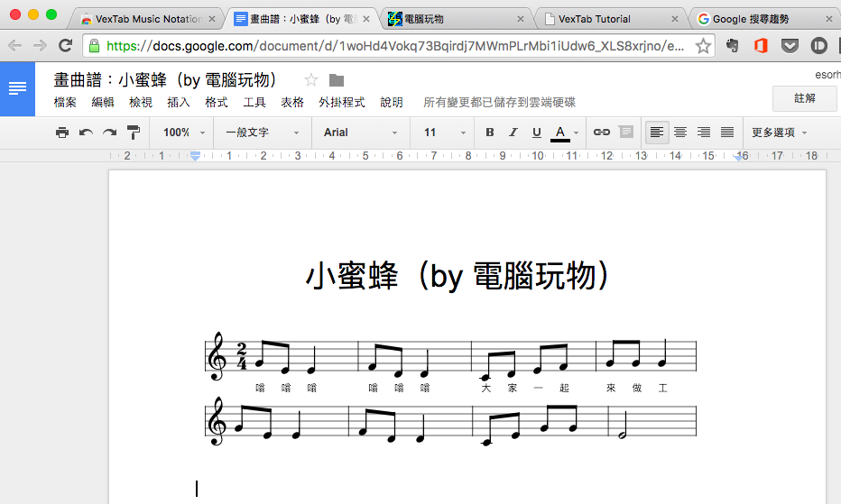Image resolution: width=841 pixels, height=504 pixels.
Task: Click the Office extension icon
Action: click(761, 46)
